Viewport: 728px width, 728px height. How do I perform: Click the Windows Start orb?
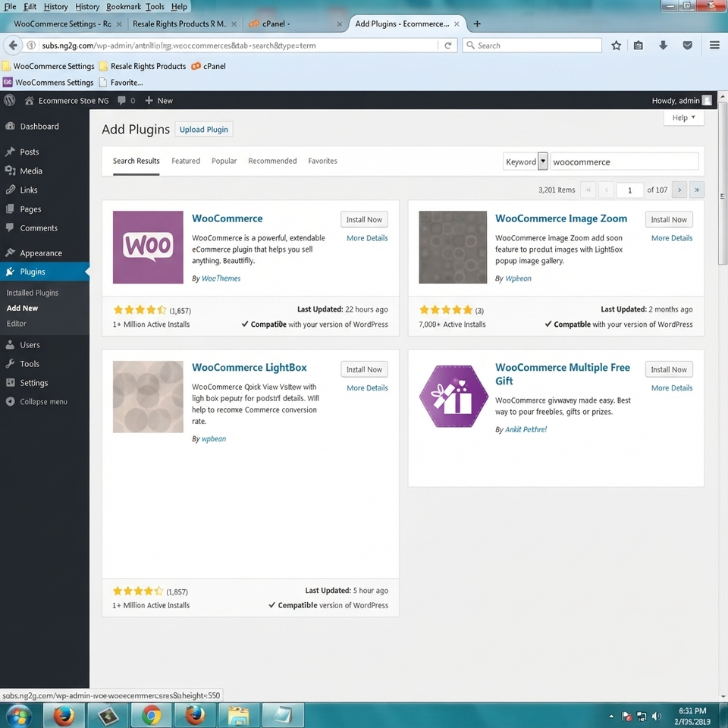[x=18, y=715]
